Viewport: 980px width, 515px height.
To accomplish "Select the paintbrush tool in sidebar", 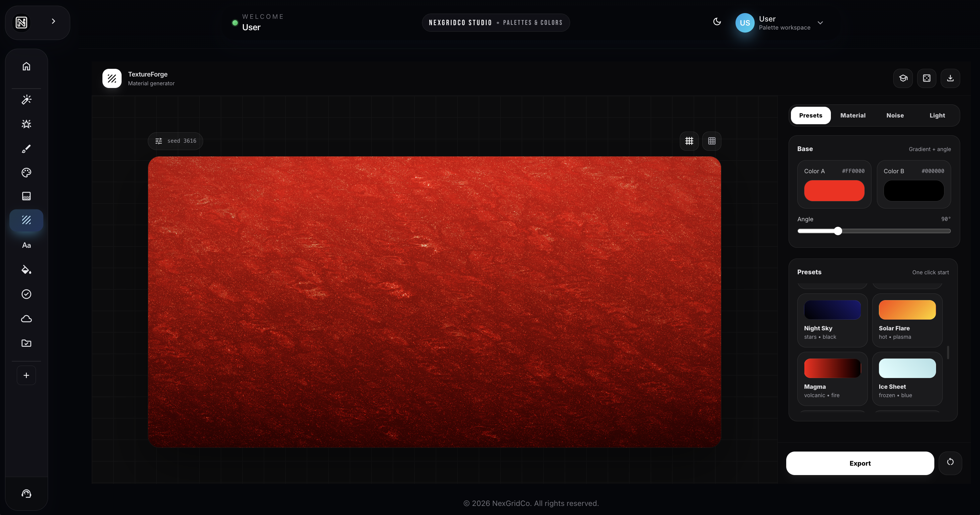I will pyautogui.click(x=26, y=148).
